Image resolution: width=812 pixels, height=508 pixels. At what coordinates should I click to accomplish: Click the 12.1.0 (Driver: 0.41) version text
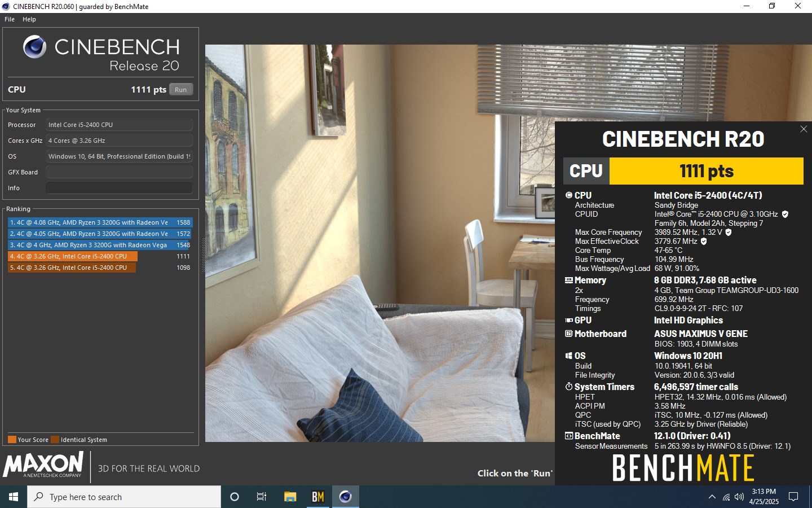[x=692, y=436]
